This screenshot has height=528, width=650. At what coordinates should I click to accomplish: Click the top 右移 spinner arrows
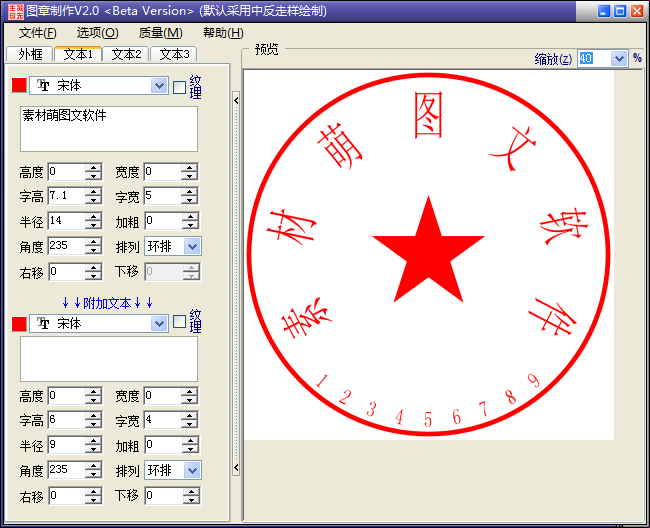[94, 272]
